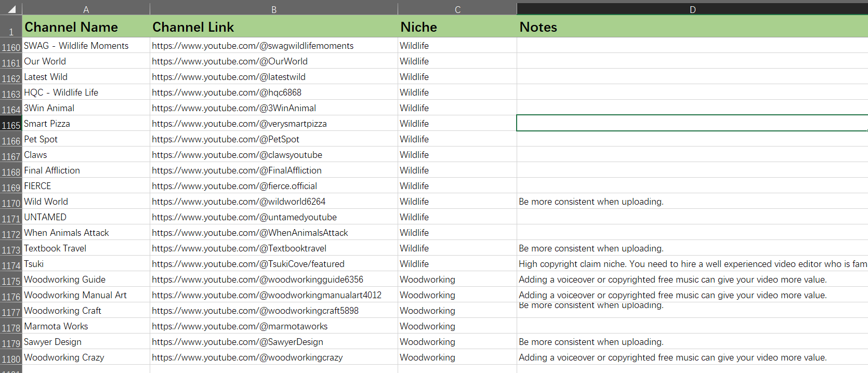
Task: Click the @woodworkingguide6356 link cell
Action: [x=274, y=279]
